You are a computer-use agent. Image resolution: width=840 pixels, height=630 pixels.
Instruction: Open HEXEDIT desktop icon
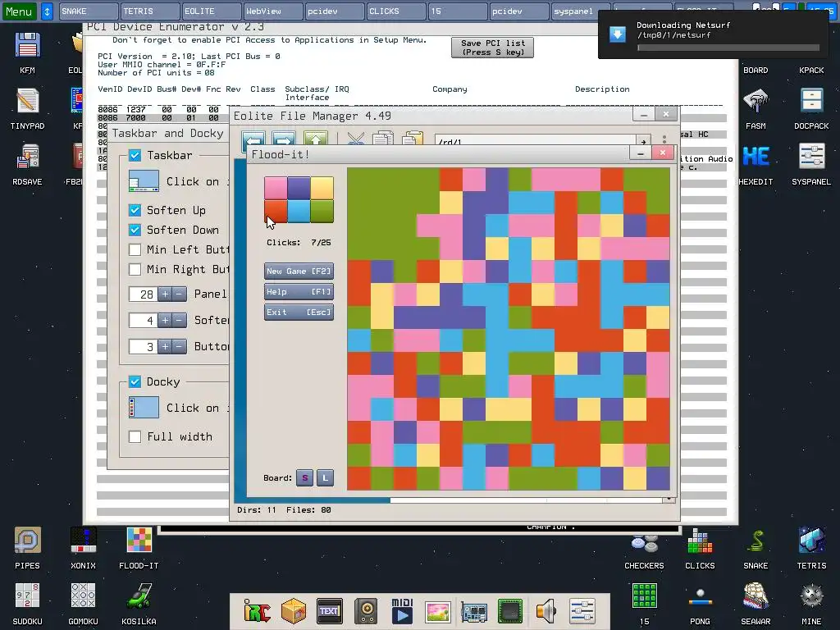pyautogui.click(x=756, y=164)
